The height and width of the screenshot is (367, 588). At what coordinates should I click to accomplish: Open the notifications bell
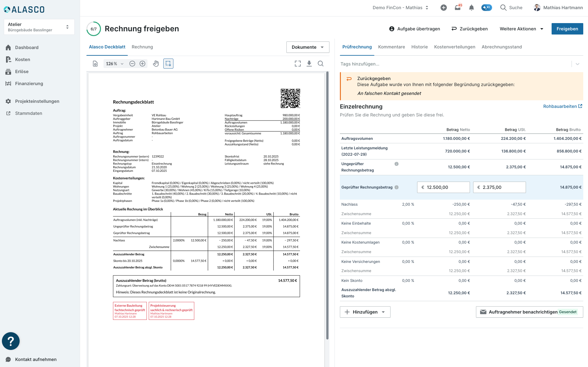coord(472,8)
